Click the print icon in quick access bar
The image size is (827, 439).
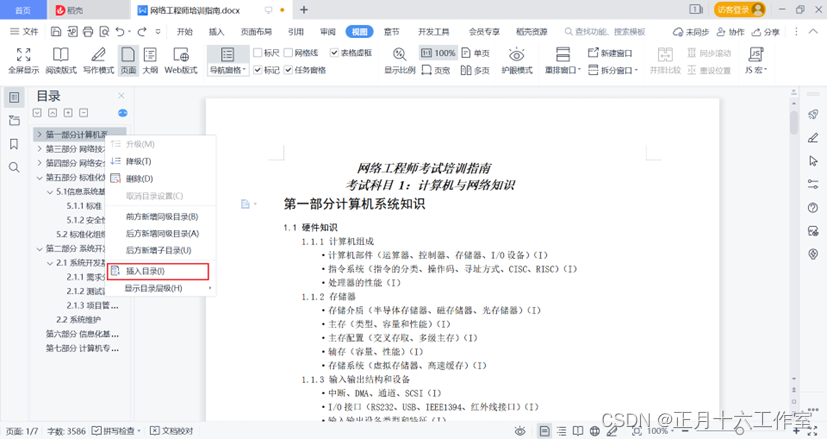[x=87, y=31]
